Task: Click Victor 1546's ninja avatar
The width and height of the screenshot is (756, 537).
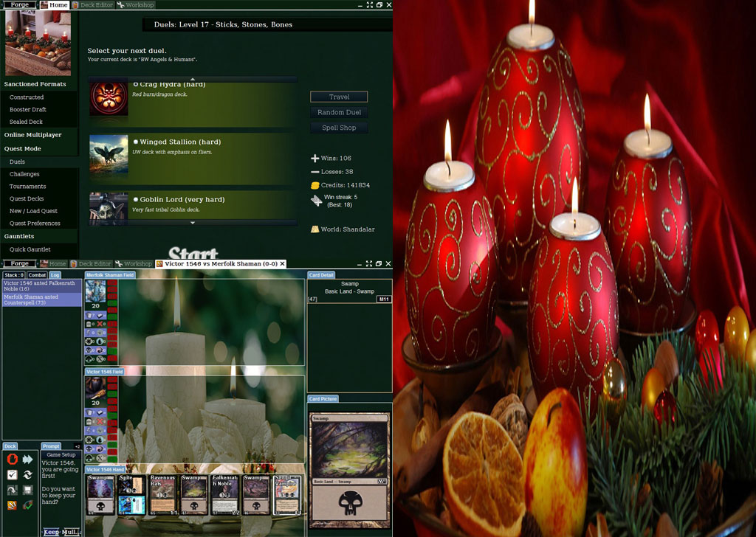Action: click(x=96, y=387)
